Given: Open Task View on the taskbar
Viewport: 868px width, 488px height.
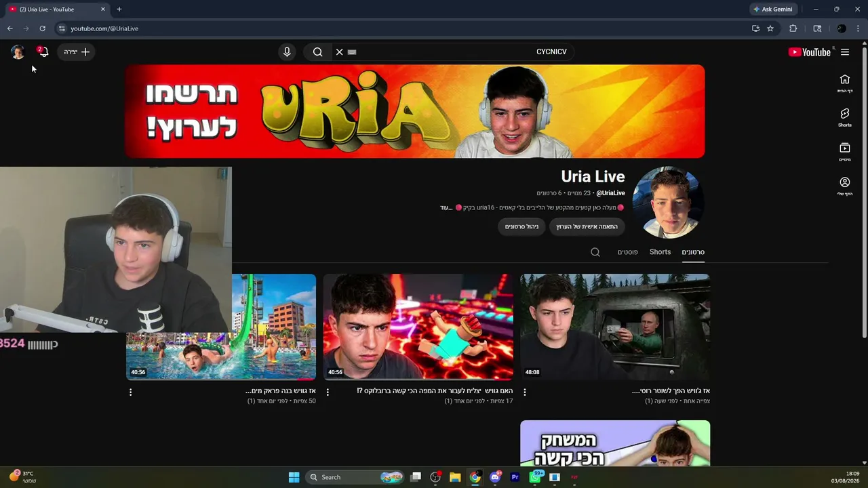Looking at the screenshot, I should pos(416,477).
